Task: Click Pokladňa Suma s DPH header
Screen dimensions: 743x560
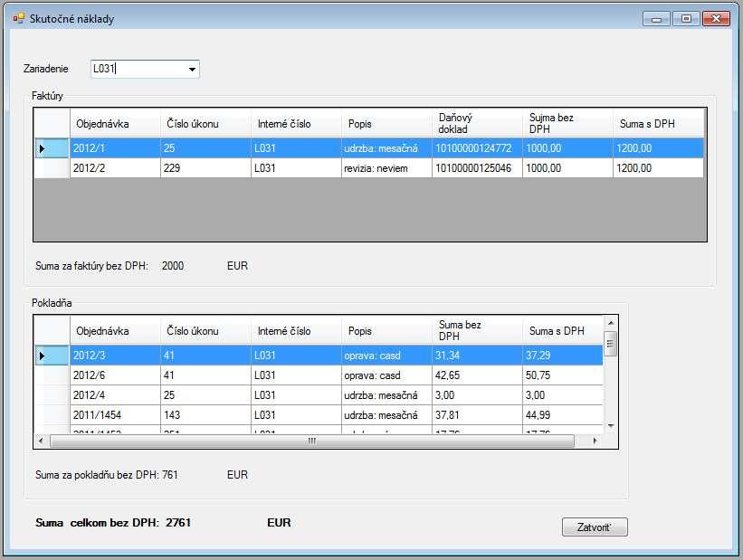Action: (563, 331)
